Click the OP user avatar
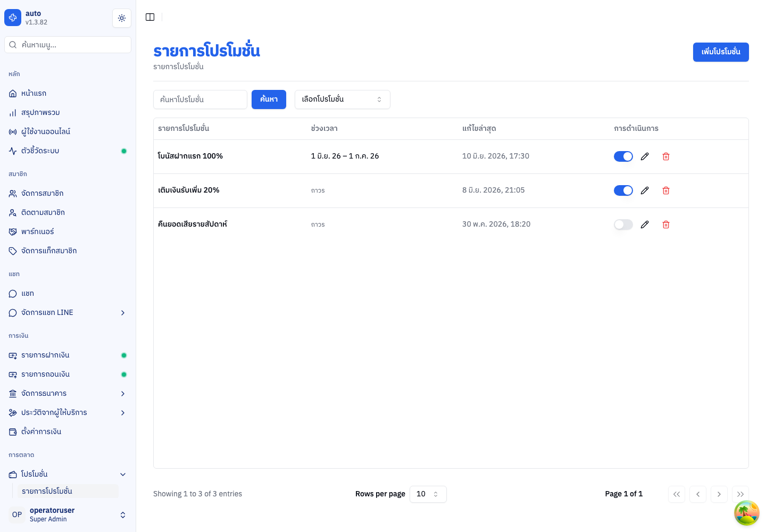Screen dimensions: 766x532 pyautogui.click(x=17, y=514)
